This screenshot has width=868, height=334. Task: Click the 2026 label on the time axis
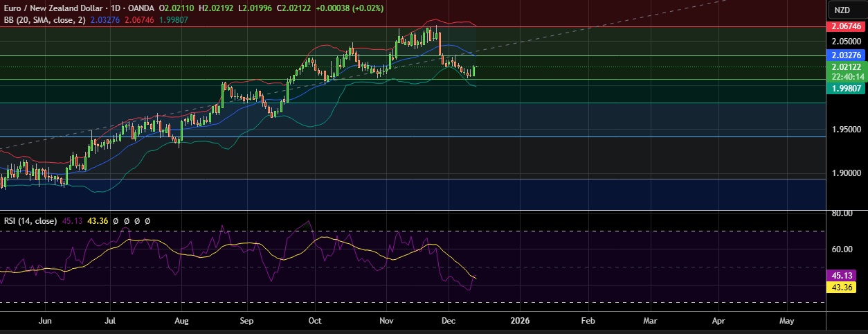click(519, 322)
